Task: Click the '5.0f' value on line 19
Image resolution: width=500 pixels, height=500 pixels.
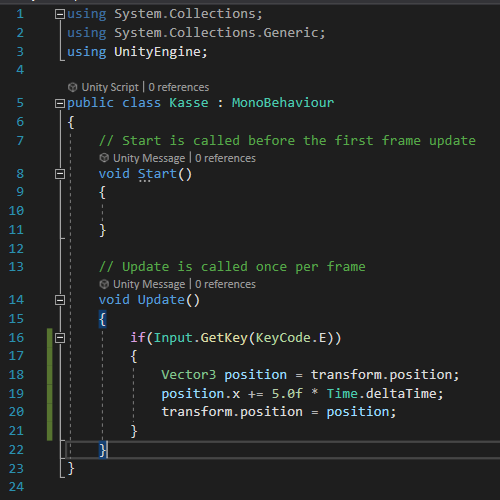Action: click(287, 394)
